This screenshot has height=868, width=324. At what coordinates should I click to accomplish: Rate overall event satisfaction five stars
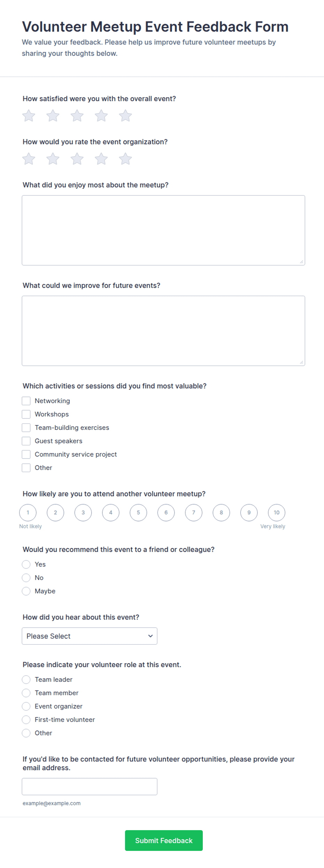coord(125,116)
